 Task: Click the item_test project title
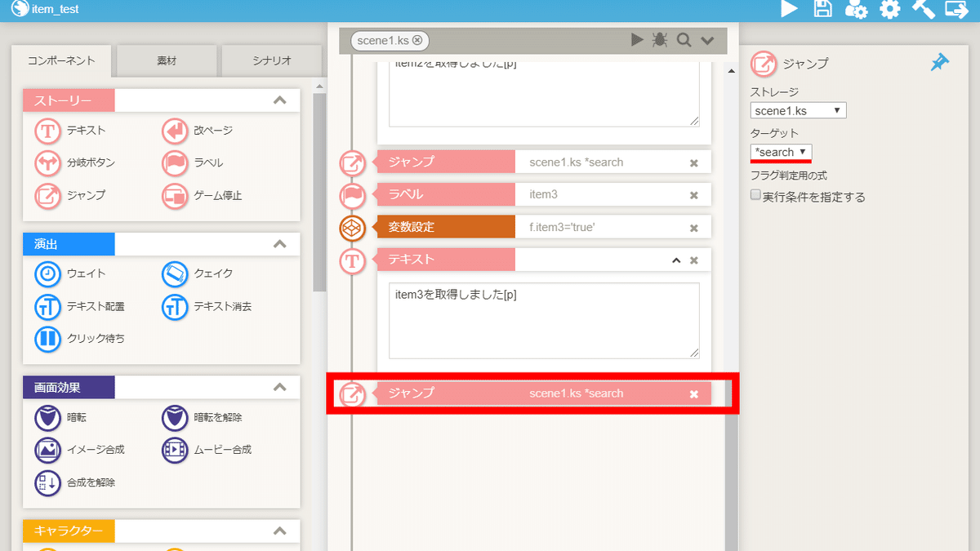coord(55,9)
